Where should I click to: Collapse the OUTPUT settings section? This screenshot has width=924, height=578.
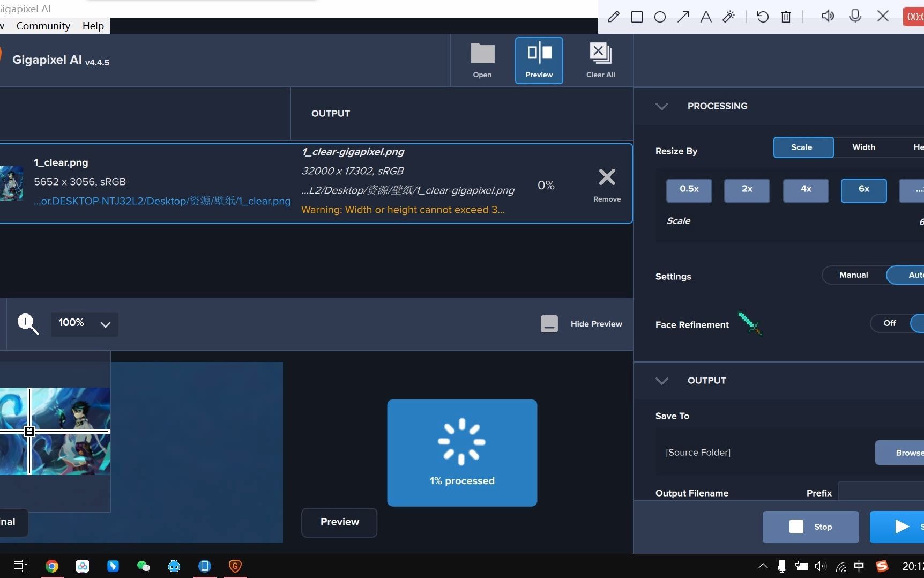[662, 381]
